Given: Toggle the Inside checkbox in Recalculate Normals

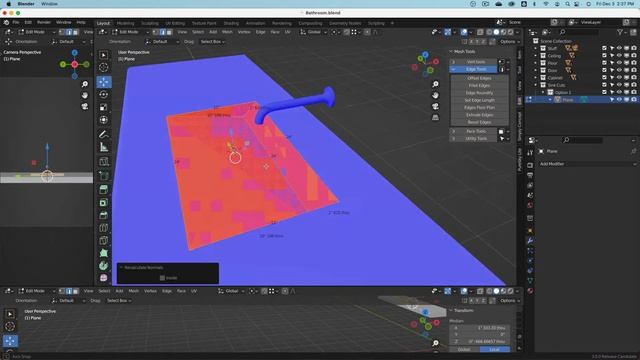Looking at the screenshot, I should [162, 278].
